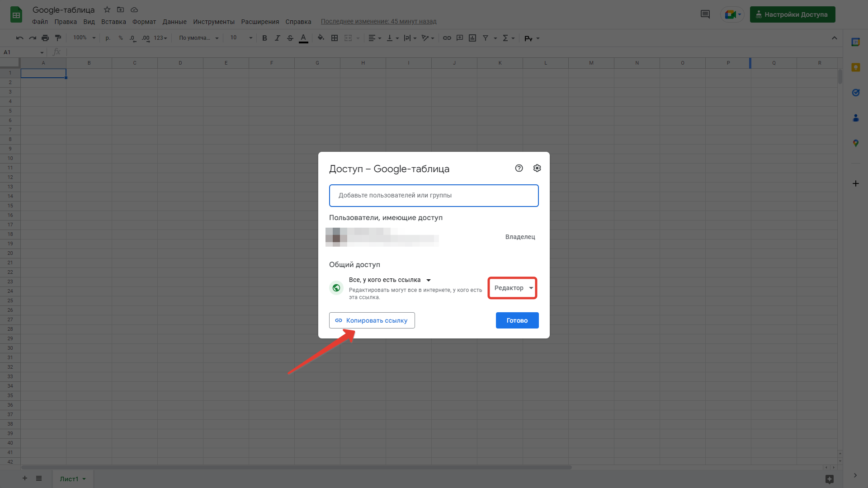Click the Готово button
This screenshot has width=868, height=488.
tap(517, 320)
